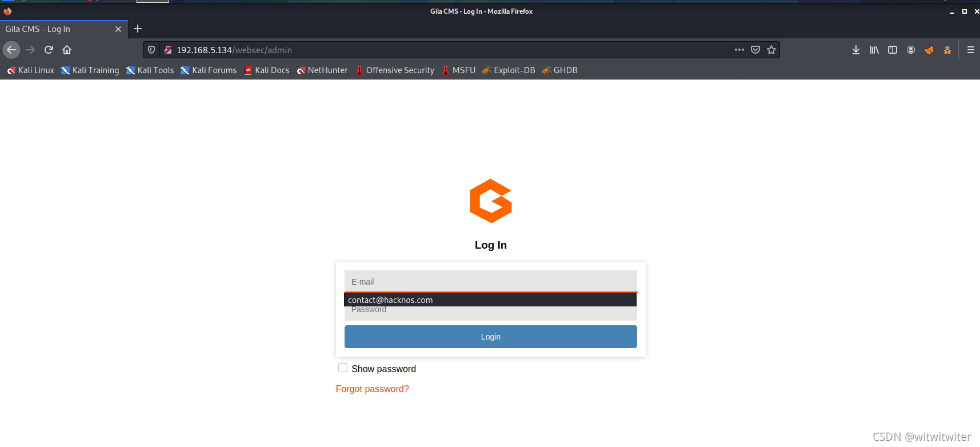Viewport: 980px width, 447px height.
Task: Open GHDB bookmark
Action: pyautogui.click(x=560, y=70)
